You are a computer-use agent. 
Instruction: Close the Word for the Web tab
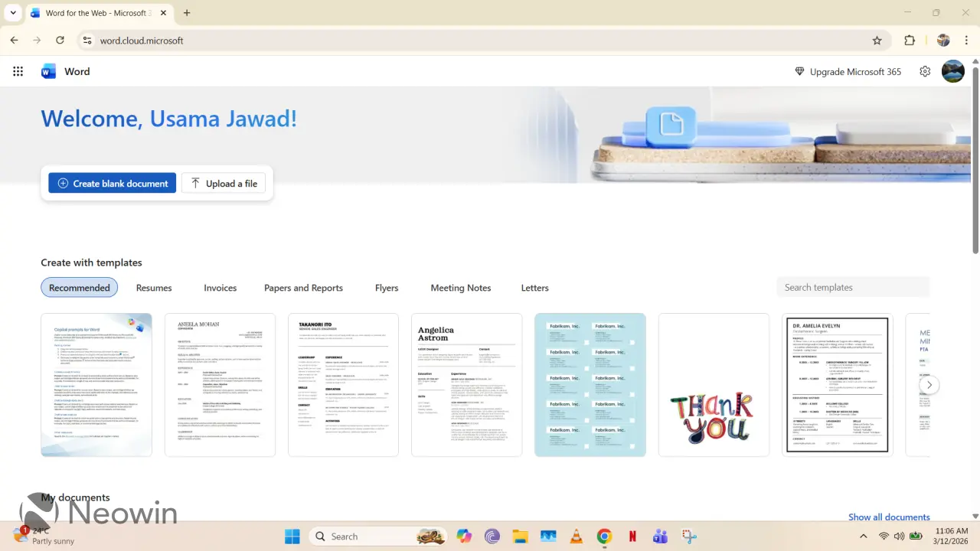click(x=164, y=13)
